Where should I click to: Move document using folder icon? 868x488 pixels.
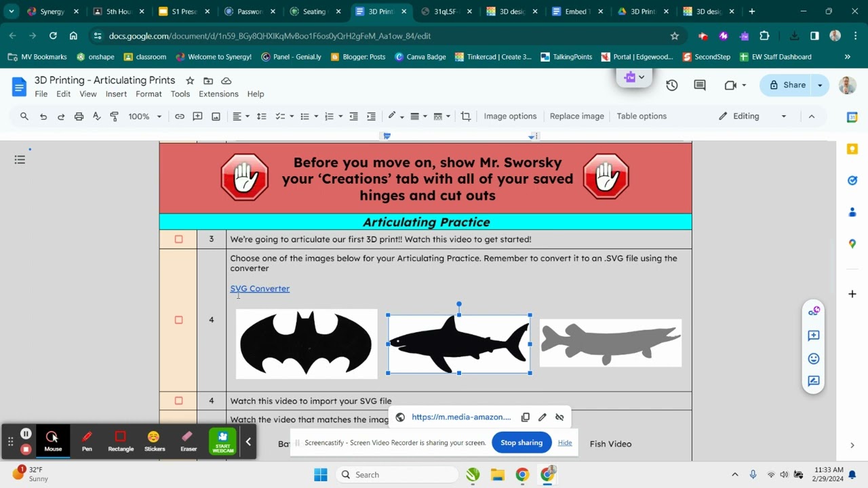tap(208, 81)
